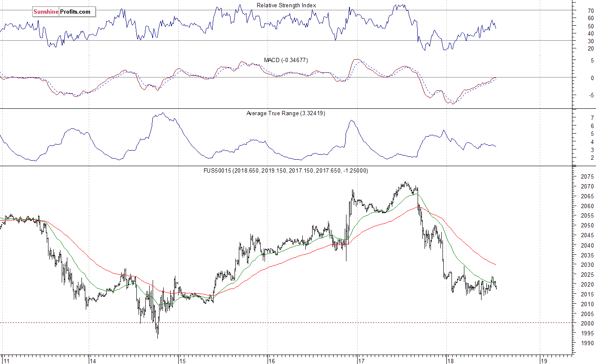Click the RSI axis label 50
This screenshot has height=364, width=596.
coord(591,26)
